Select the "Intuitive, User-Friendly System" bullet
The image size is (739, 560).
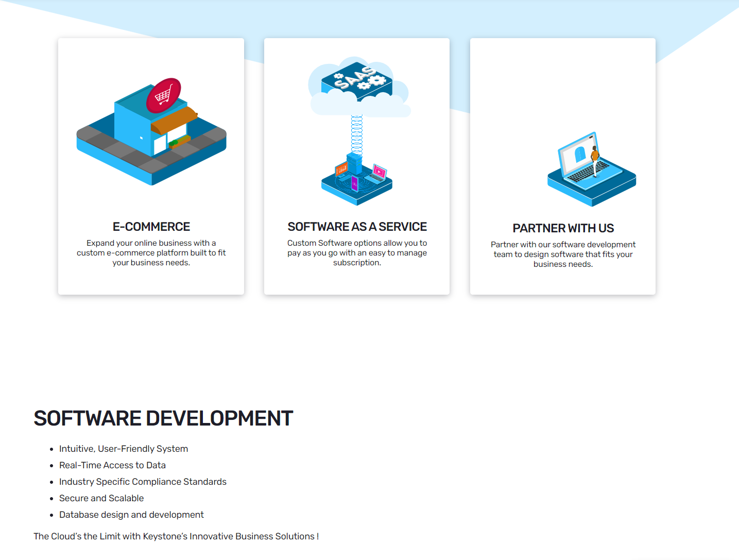click(x=124, y=449)
